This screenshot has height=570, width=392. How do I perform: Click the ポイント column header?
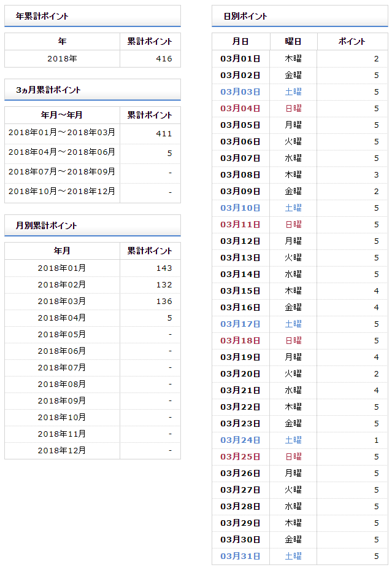pos(352,41)
